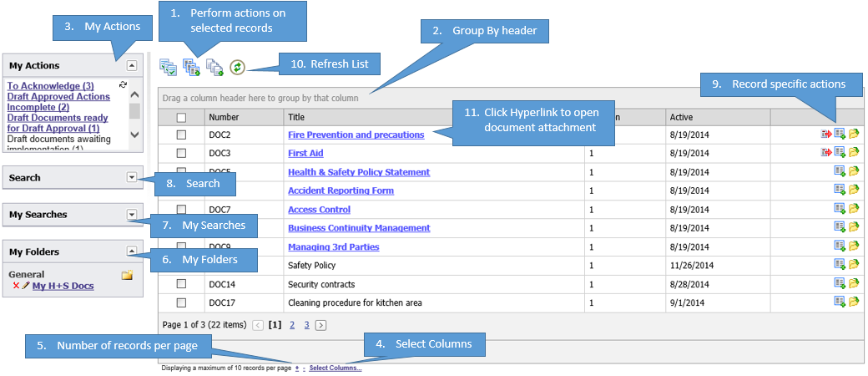Open the Fire Prevention and precautions document
The height and width of the screenshot is (376, 868).
click(x=356, y=135)
